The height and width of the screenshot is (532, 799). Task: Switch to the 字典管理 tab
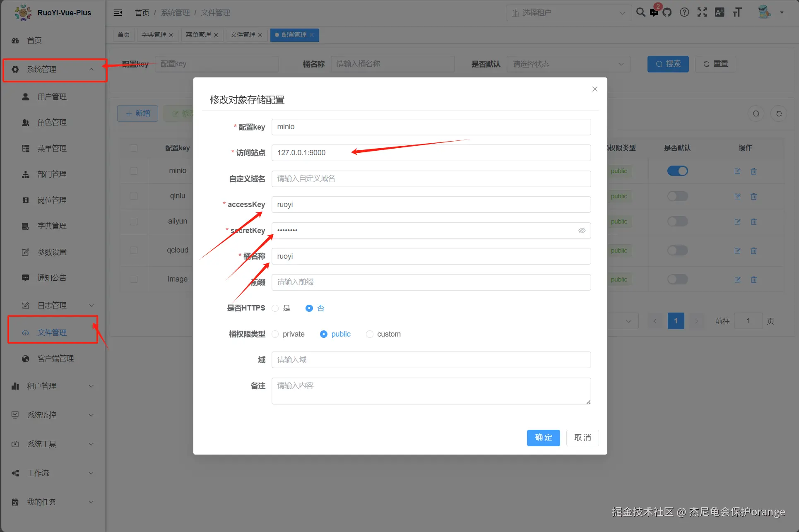154,35
